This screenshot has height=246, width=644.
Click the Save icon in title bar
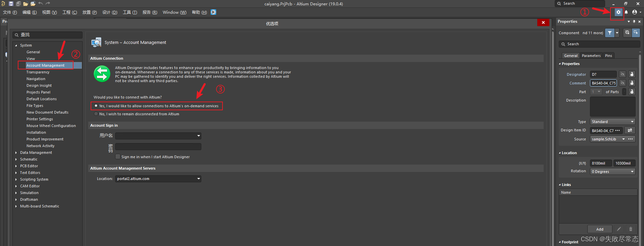(11, 4)
